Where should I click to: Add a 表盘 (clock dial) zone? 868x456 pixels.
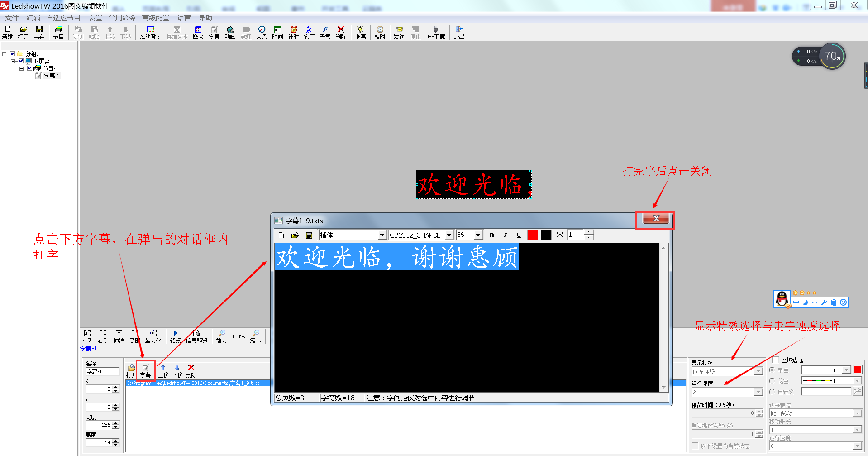click(x=262, y=32)
